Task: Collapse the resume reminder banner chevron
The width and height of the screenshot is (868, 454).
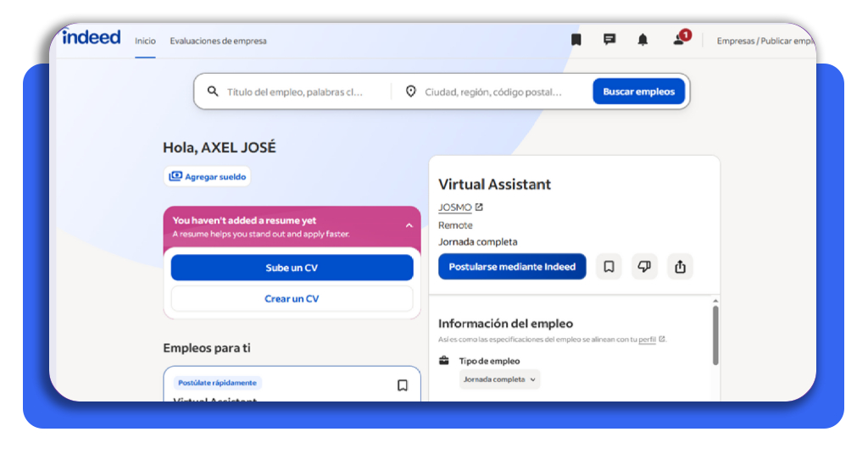Action: (409, 225)
